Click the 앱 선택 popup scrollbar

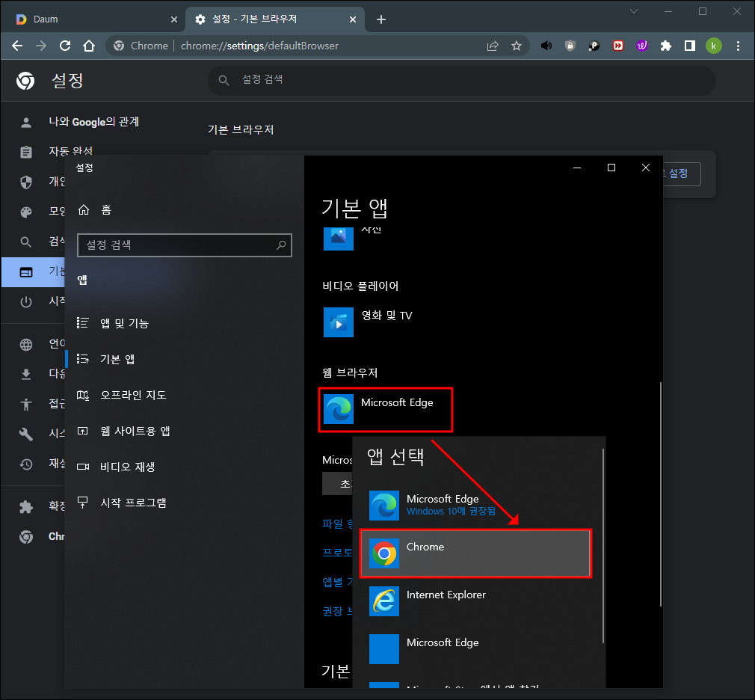[x=603, y=546]
